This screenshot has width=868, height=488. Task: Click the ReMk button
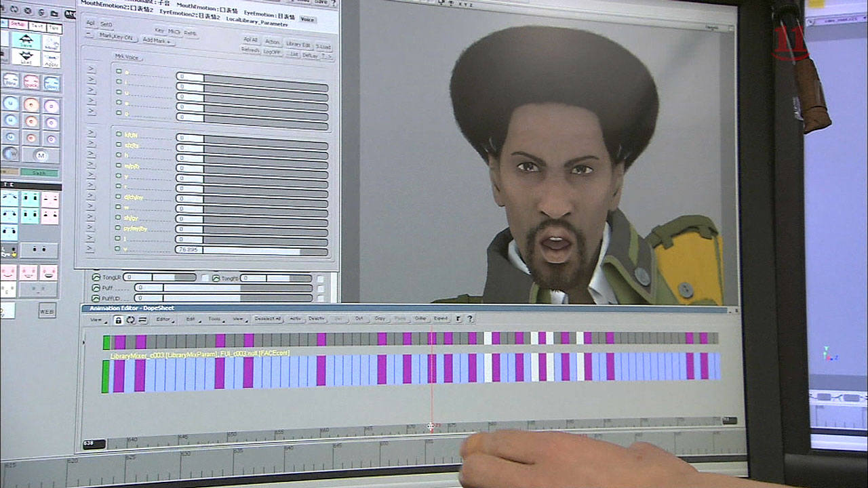coord(191,33)
